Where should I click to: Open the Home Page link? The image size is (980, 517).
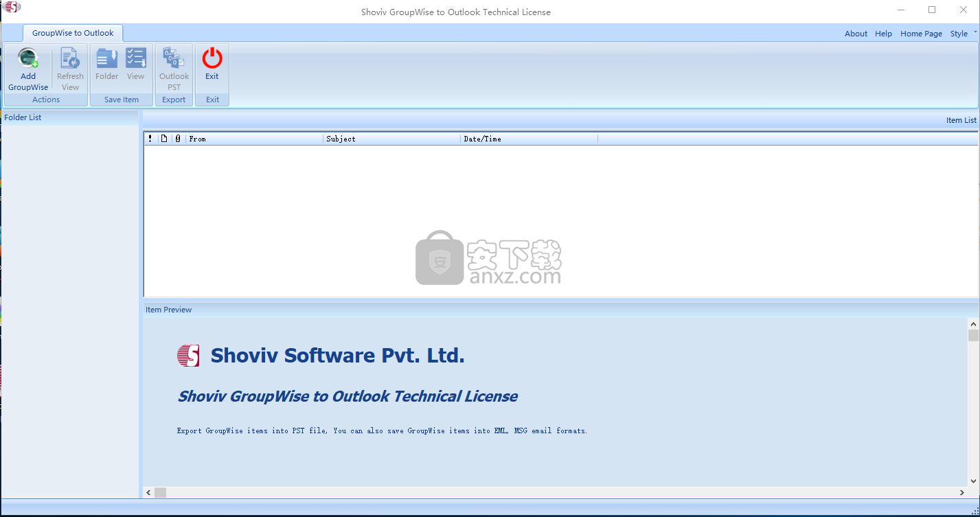pyautogui.click(x=921, y=34)
